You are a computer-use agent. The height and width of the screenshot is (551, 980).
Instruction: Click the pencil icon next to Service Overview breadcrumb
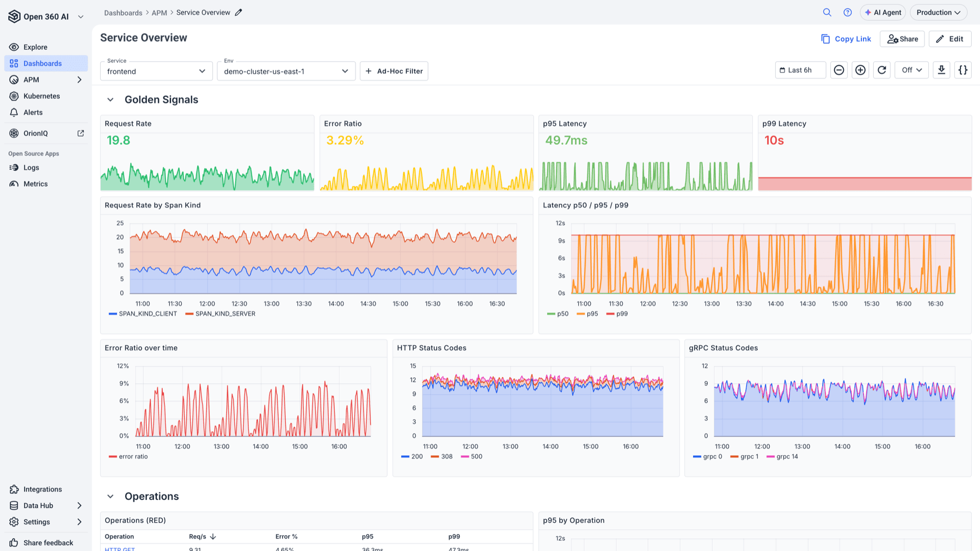(x=238, y=13)
